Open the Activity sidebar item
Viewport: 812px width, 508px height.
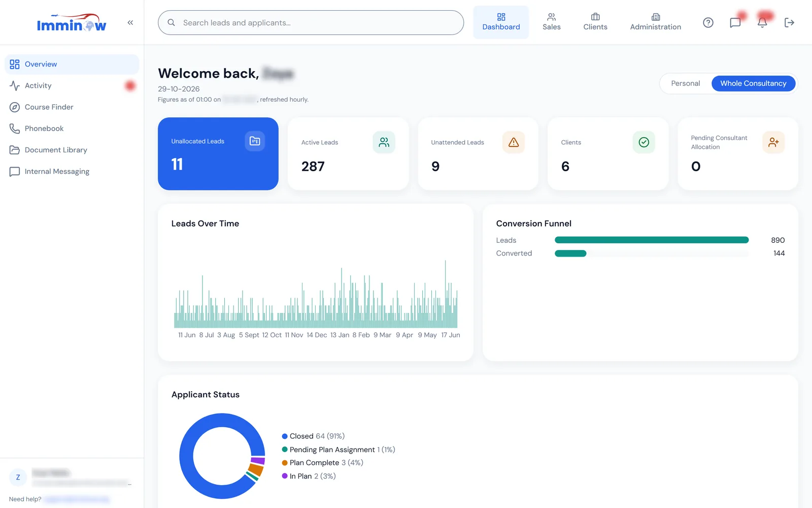(x=72, y=86)
